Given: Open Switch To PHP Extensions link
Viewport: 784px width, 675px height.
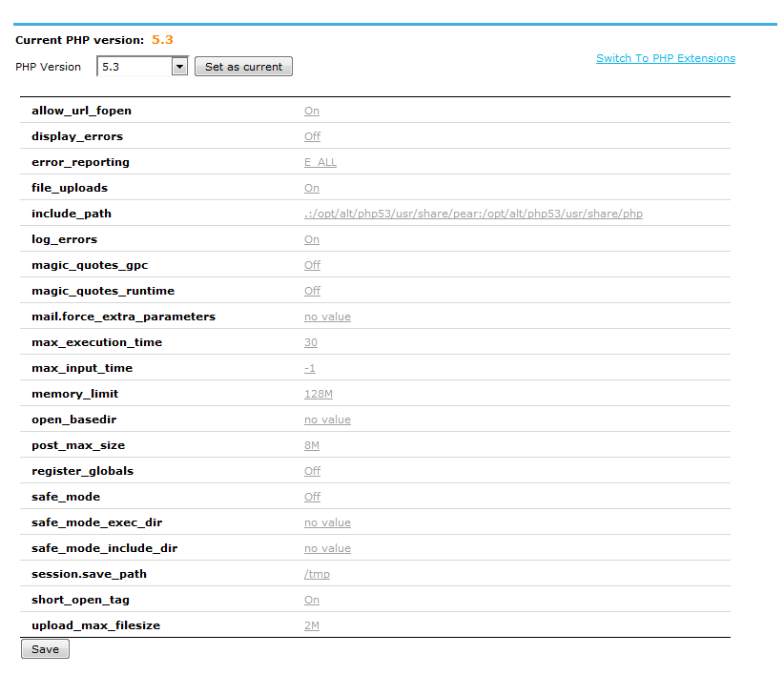Looking at the screenshot, I should coord(665,58).
